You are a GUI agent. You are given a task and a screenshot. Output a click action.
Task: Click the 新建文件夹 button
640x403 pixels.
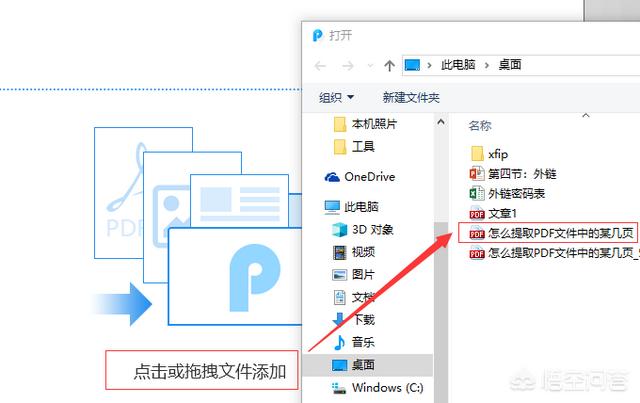coord(411,97)
